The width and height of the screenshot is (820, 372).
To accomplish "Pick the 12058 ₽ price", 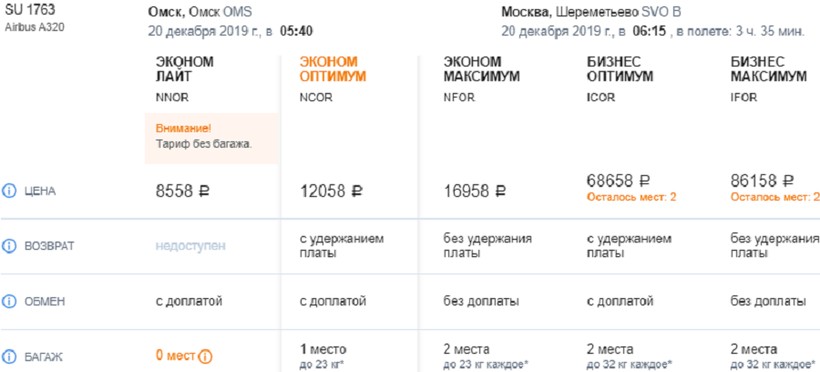I will coord(332,191).
